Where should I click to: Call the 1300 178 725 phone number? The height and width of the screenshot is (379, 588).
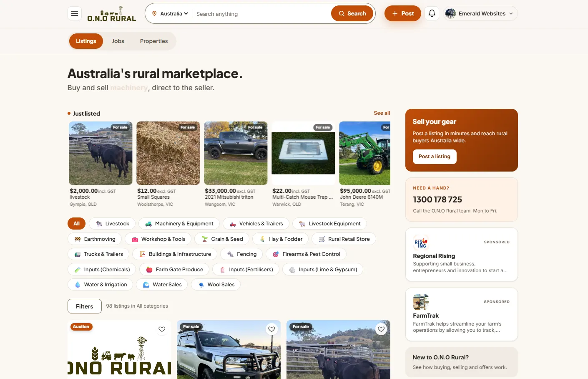click(x=437, y=200)
